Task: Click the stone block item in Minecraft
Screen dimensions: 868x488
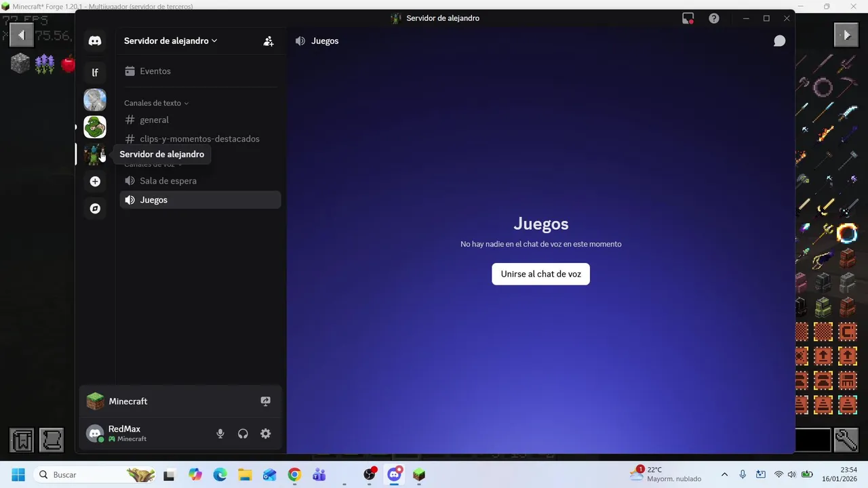Action: [20, 64]
